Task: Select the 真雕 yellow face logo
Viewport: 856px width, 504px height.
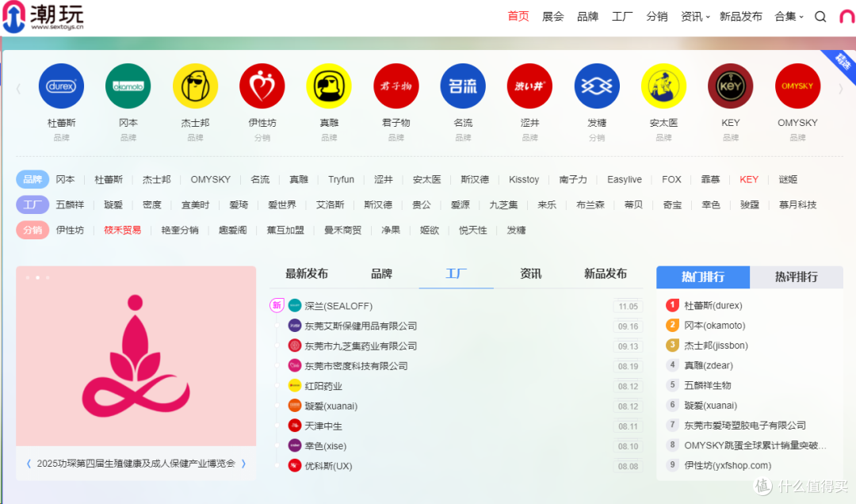Action: pyautogui.click(x=329, y=86)
